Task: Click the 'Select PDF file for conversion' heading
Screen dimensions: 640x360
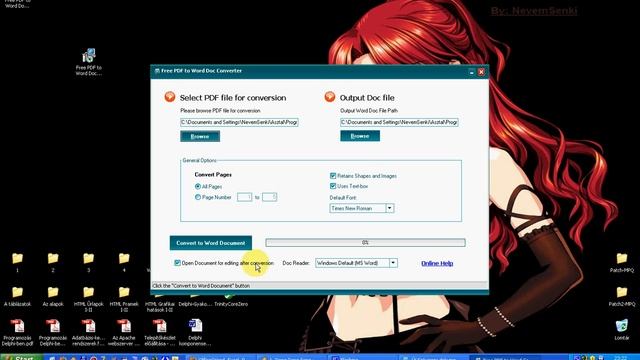Action: click(x=233, y=98)
